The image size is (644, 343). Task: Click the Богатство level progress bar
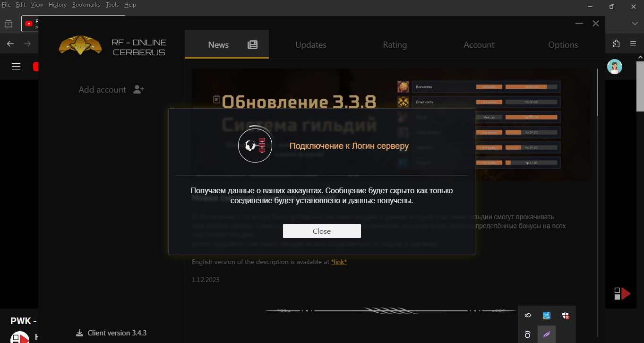pyautogui.click(x=532, y=87)
